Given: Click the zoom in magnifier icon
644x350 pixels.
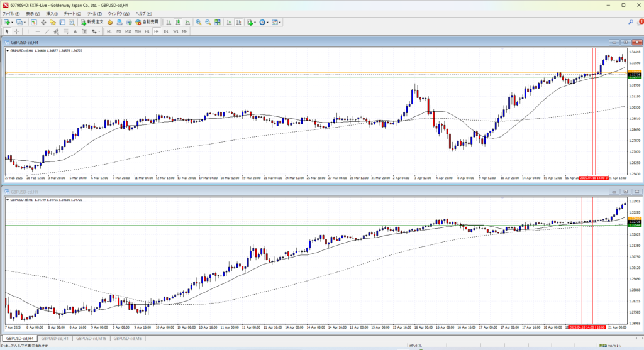Looking at the screenshot, I should (197, 22).
